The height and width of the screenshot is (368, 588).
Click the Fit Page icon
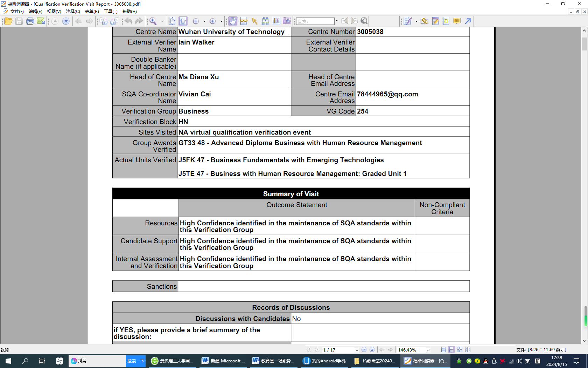pos(172,21)
